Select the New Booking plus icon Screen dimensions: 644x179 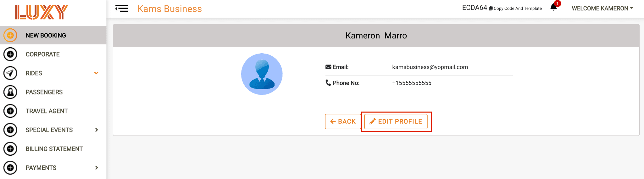pyautogui.click(x=10, y=35)
